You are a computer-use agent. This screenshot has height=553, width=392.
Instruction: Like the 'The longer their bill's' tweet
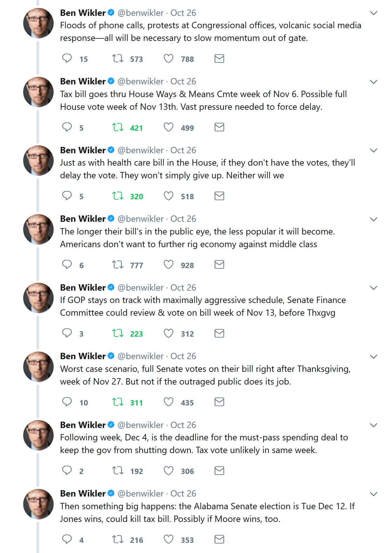169,265
